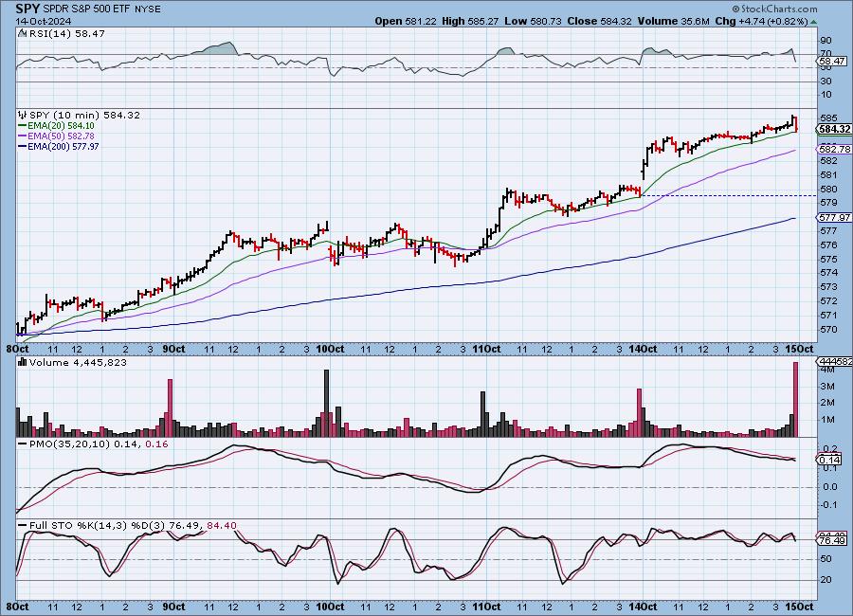
Task: Click 15Oct on the bottom time axis
Action: tap(800, 607)
